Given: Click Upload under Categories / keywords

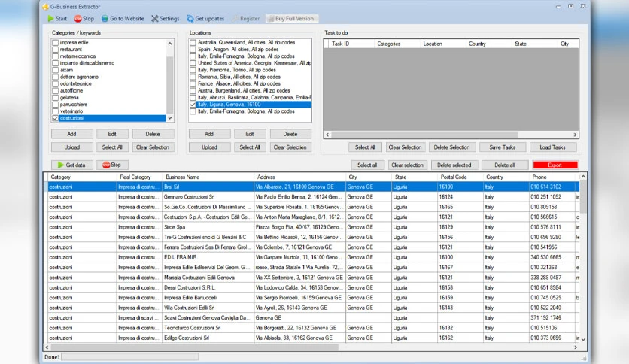Looking at the screenshot, I should click(x=71, y=147).
